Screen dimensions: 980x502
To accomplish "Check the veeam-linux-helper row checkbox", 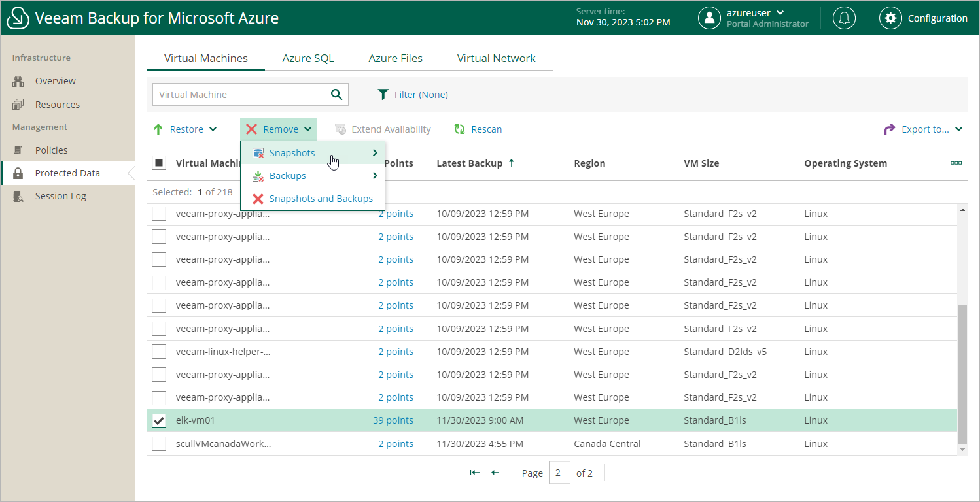I will coord(159,352).
